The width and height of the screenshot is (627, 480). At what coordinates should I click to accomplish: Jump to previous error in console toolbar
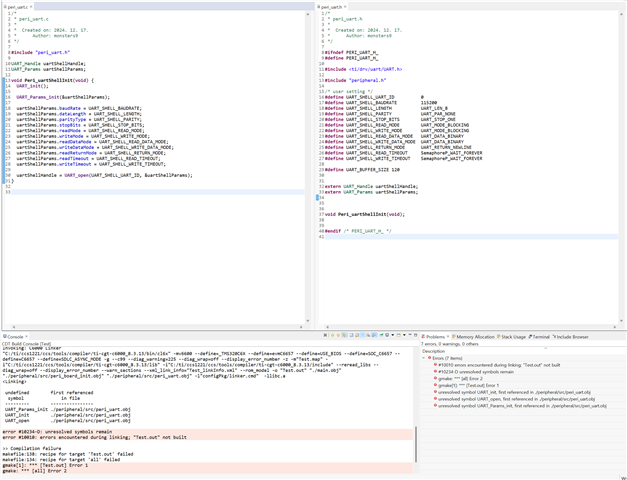tap(338, 335)
